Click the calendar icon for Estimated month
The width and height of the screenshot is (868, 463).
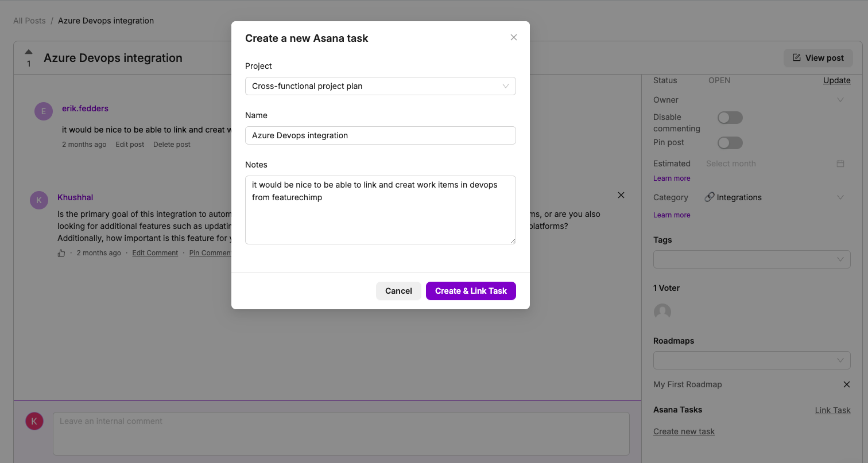coord(840,164)
